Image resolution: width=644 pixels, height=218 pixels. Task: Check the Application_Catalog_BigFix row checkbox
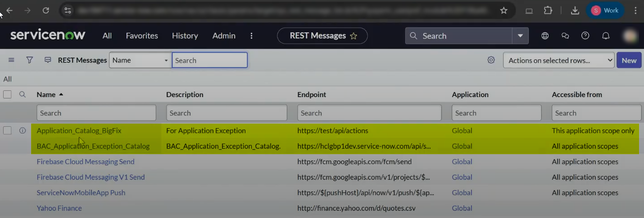coord(7,131)
